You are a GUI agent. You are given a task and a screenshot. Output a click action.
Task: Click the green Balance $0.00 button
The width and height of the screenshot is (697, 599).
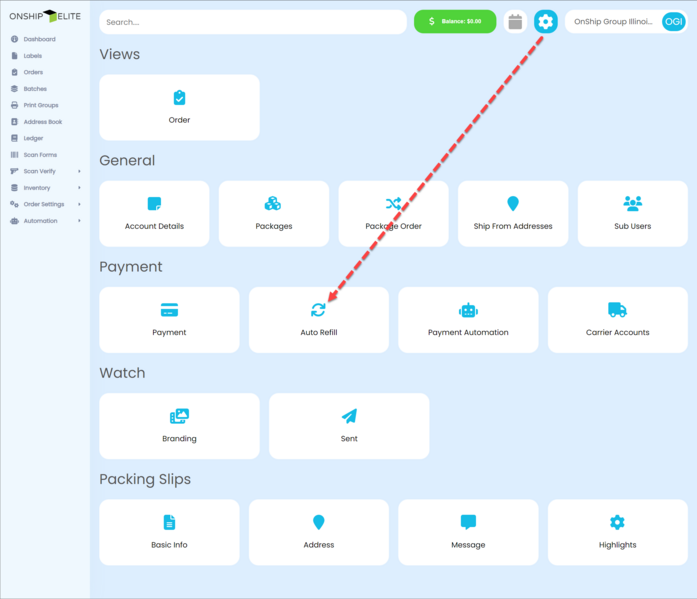coord(455,21)
